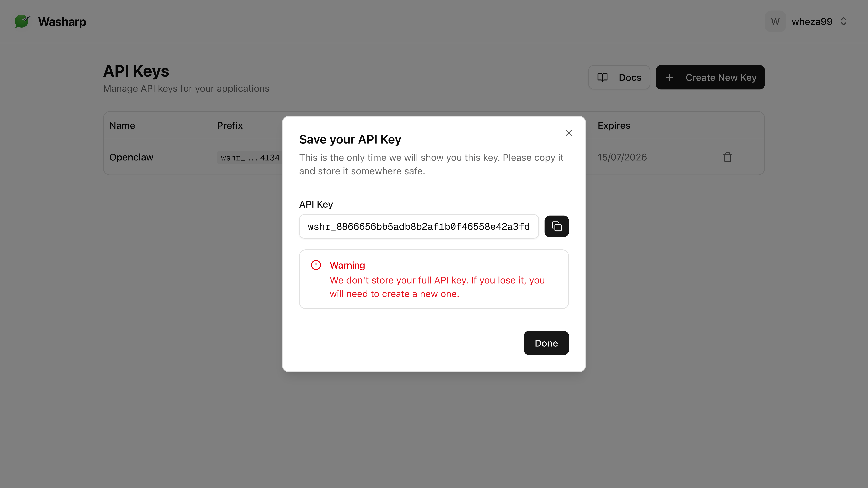Viewport: 868px width, 488px height.
Task: Click the Create New Key button
Action: [x=710, y=77]
